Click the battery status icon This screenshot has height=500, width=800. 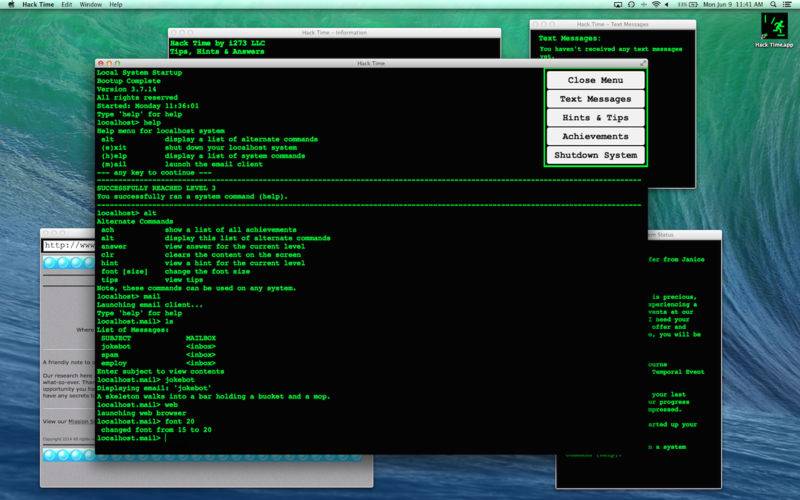(693, 4)
